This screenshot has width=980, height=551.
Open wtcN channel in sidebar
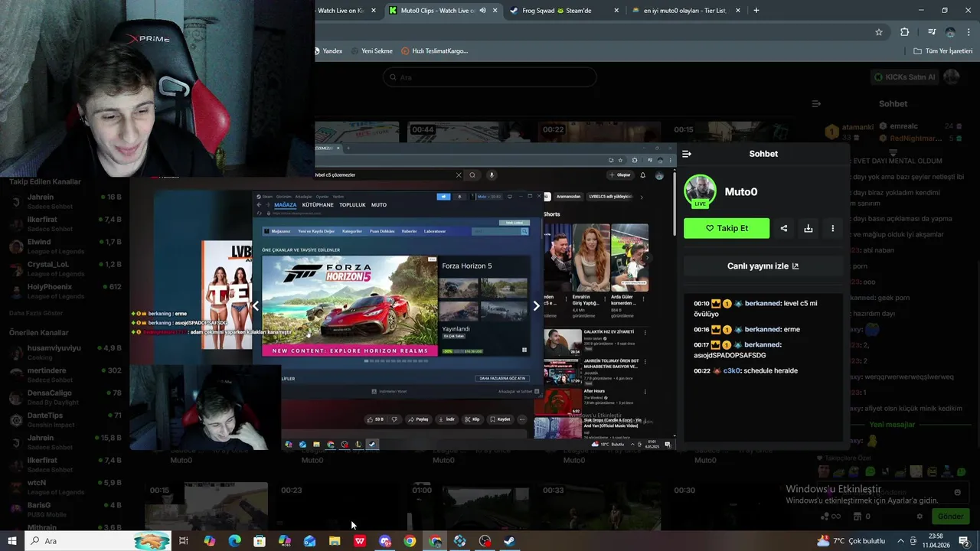point(65,487)
